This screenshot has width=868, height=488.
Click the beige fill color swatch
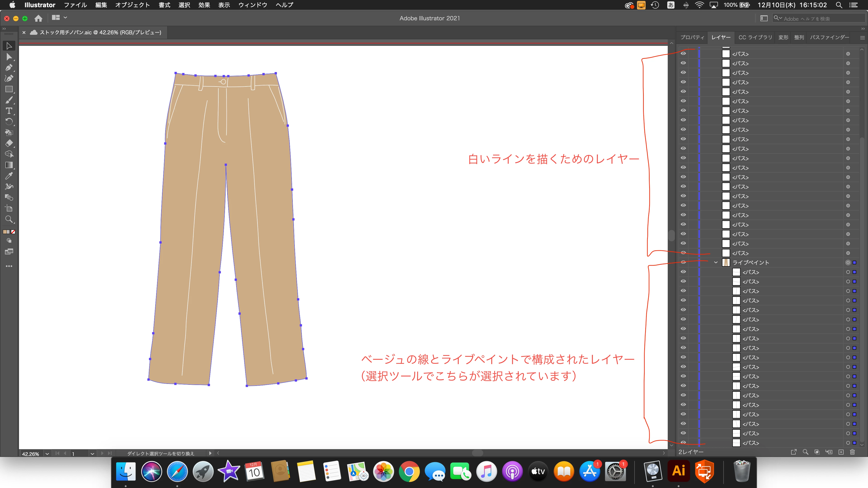pyautogui.click(x=5, y=232)
